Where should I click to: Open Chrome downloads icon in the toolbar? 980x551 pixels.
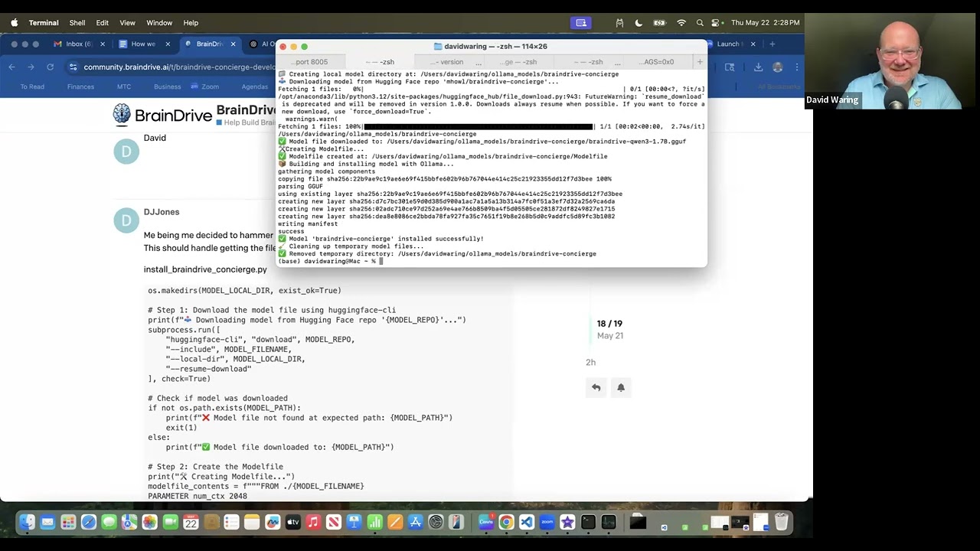[x=758, y=67]
